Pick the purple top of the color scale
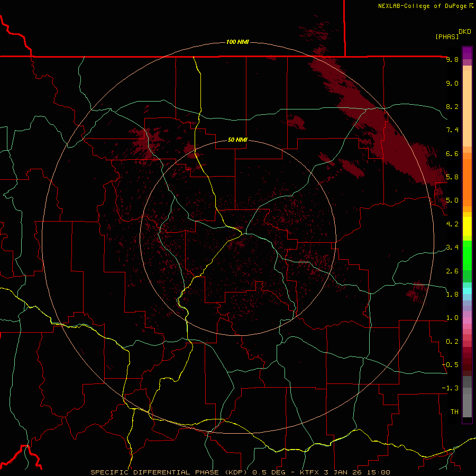The height and width of the screenshot is (476, 476). [467, 53]
